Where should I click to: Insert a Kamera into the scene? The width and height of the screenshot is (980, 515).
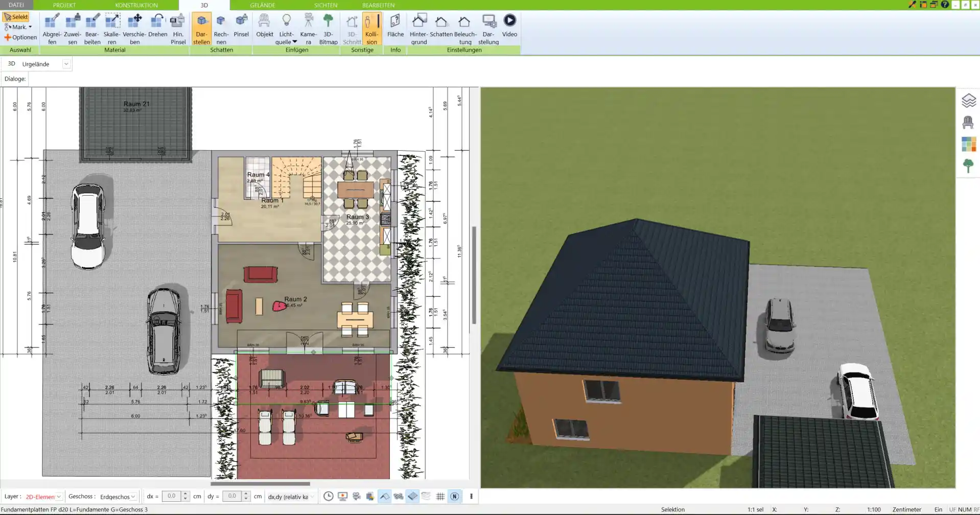click(x=308, y=29)
